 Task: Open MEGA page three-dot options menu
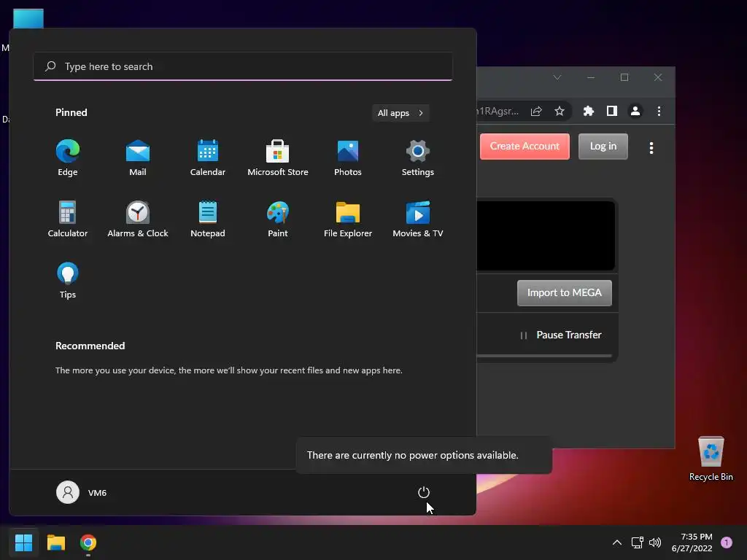click(651, 148)
